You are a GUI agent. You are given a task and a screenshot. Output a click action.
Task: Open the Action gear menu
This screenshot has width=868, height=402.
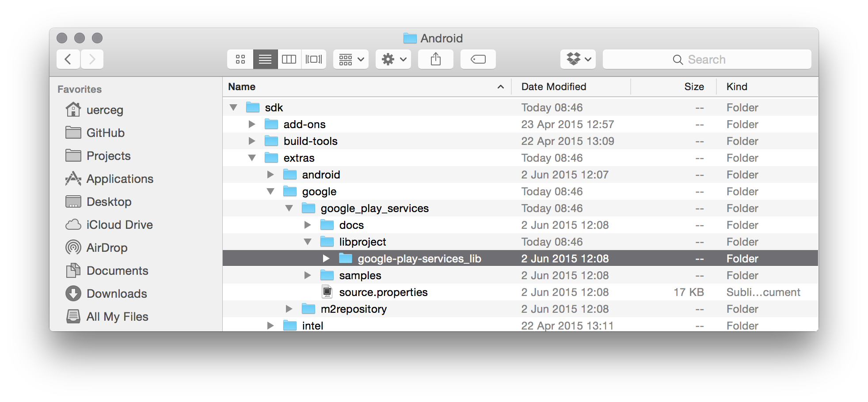pyautogui.click(x=393, y=59)
